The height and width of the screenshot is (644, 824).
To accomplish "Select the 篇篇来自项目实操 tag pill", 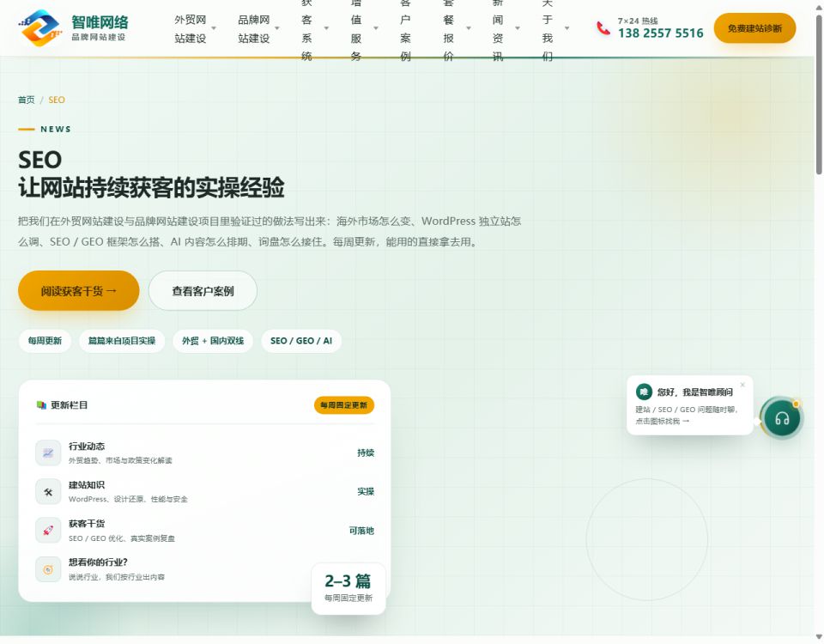I will pos(122,341).
